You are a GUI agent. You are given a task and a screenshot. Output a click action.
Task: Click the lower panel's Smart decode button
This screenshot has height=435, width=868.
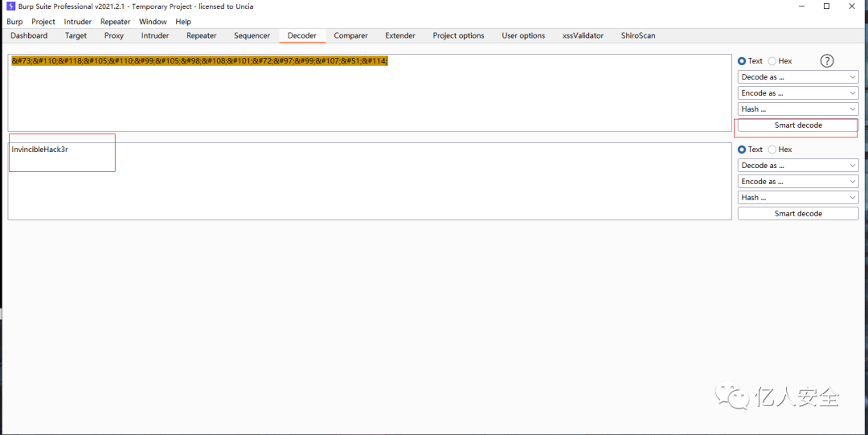pos(798,213)
